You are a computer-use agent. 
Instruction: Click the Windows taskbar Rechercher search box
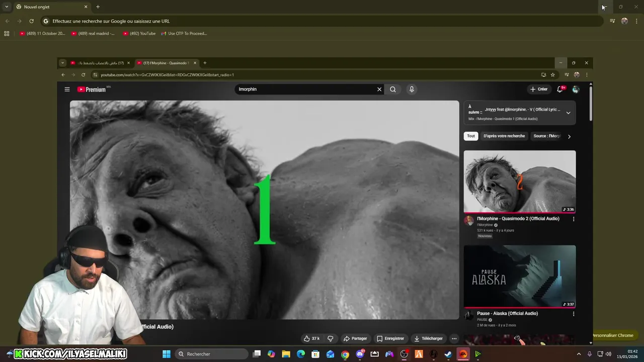click(x=212, y=354)
